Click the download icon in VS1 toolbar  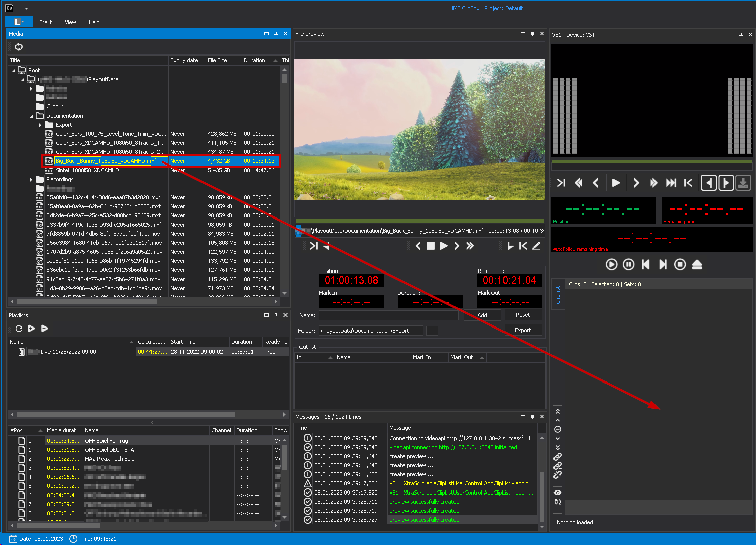coord(743,183)
